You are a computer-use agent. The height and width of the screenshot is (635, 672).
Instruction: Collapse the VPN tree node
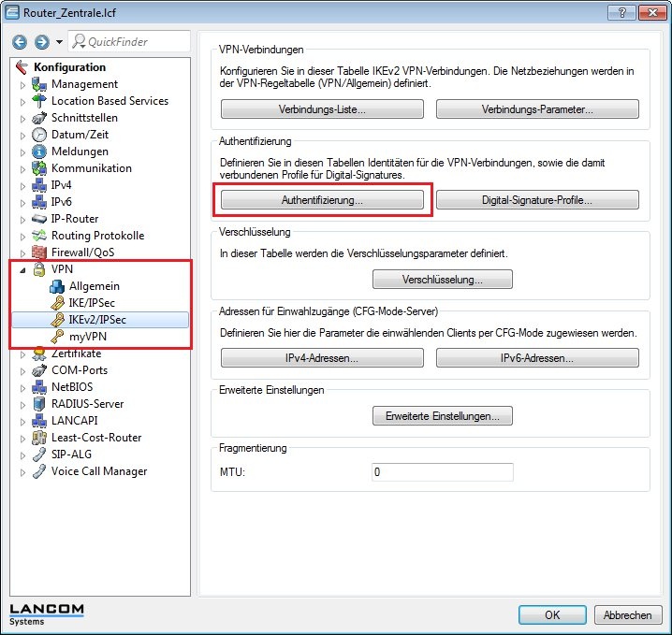[x=23, y=269]
